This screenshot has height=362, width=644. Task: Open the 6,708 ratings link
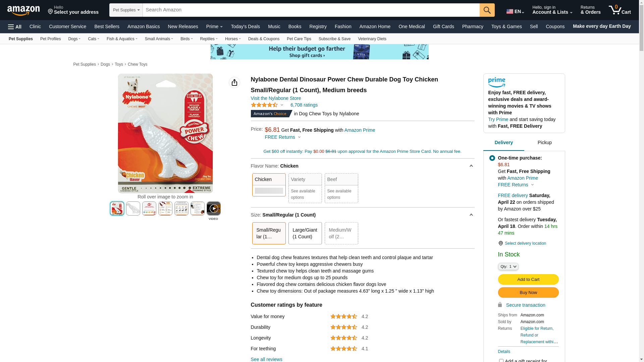point(304,105)
